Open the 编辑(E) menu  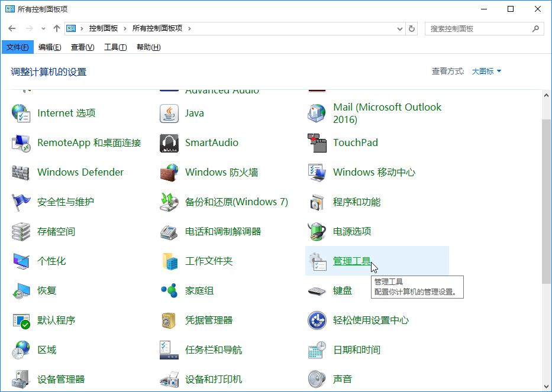pyautogui.click(x=50, y=47)
